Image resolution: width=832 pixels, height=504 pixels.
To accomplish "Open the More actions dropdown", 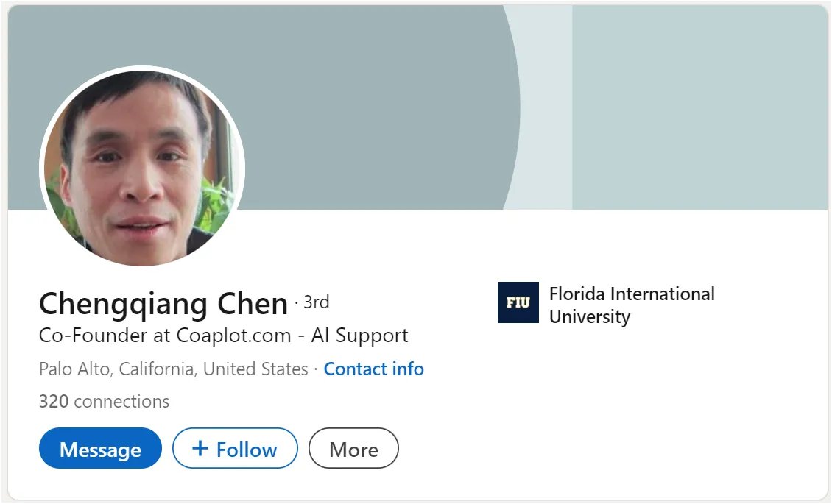I will (353, 449).
